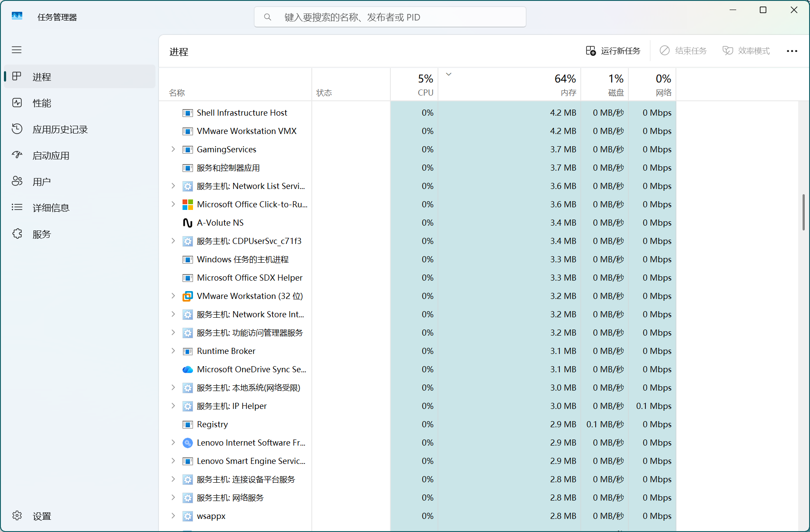Image resolution: width=810 pixels, height=532 pixels.
Task: Open the 用户 page
Action: click(x=79, y=182)
